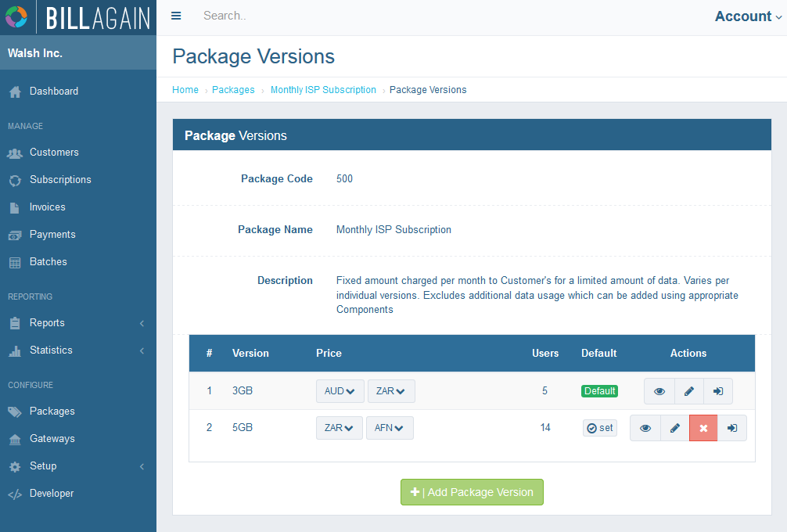Click the hamburger menu icon in top bar
Viewport: 787px width, 532px height.
[176, 16]
